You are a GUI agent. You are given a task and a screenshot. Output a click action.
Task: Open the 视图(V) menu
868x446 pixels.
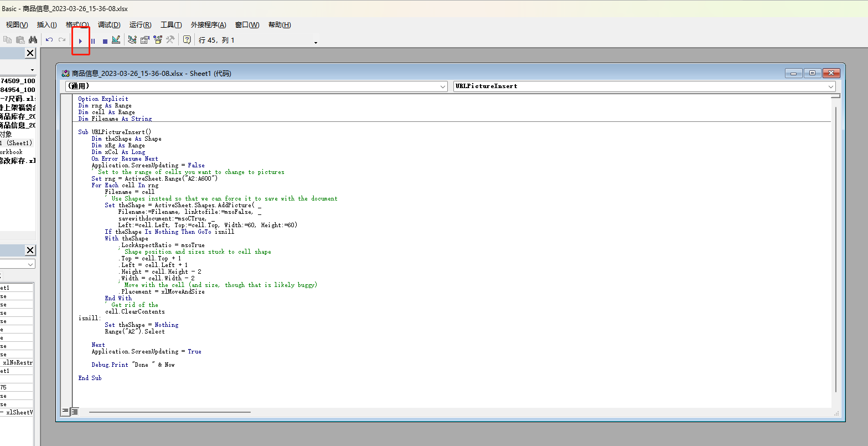click(17, 25)
